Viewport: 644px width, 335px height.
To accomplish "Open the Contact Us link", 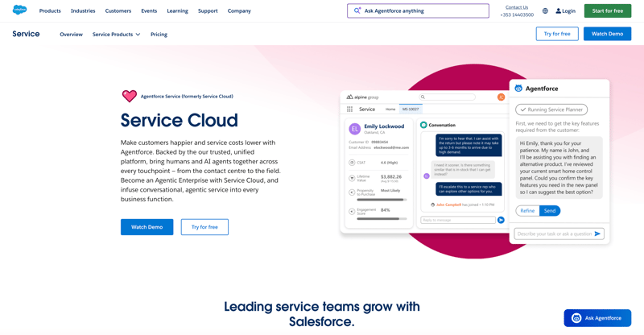I will [x=517, y=7].
